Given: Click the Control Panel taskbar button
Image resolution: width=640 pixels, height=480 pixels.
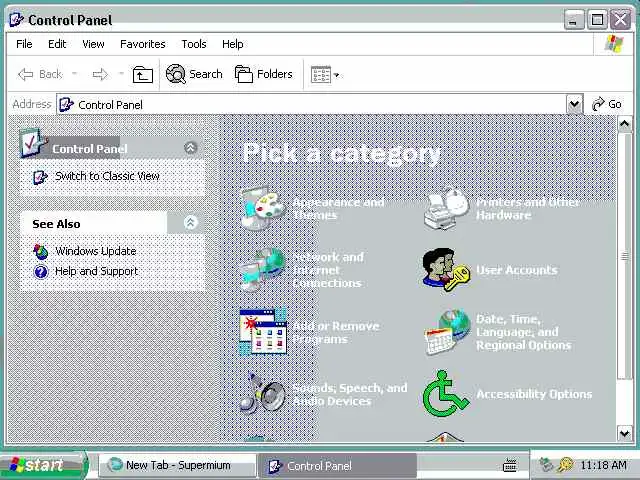Looking at the screenshot, I should tap(337, 465).
